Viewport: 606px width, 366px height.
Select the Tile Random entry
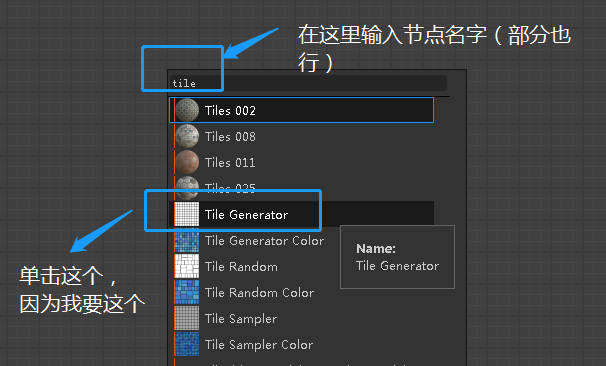(241, 266)
